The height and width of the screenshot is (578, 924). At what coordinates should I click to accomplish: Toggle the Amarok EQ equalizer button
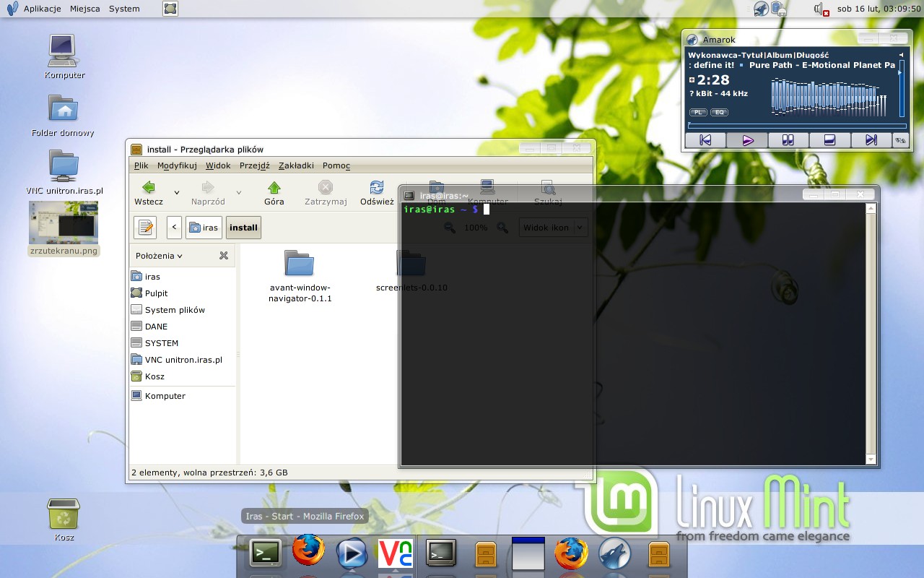click(x=719, y=112)
